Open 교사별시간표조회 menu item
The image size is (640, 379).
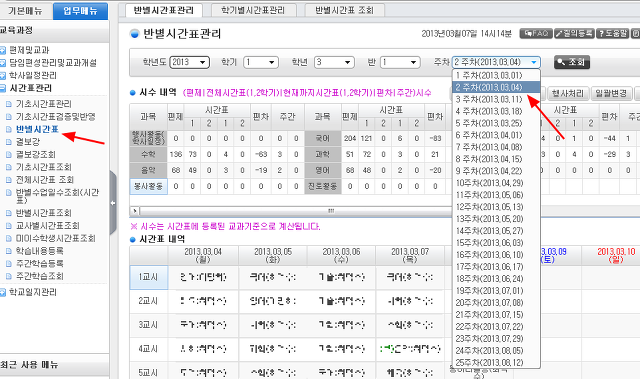[47, 226]
